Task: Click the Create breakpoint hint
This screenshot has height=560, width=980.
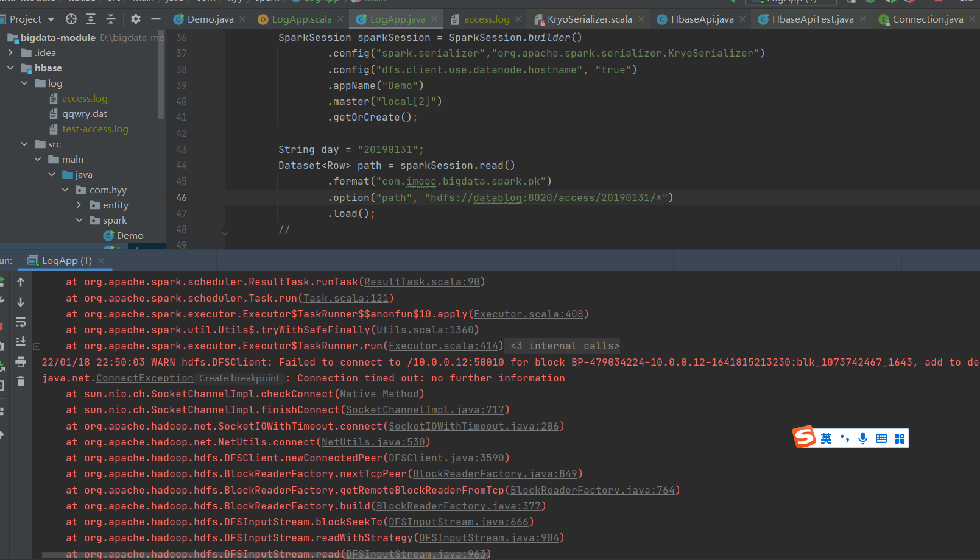Action: pos(239,378)
